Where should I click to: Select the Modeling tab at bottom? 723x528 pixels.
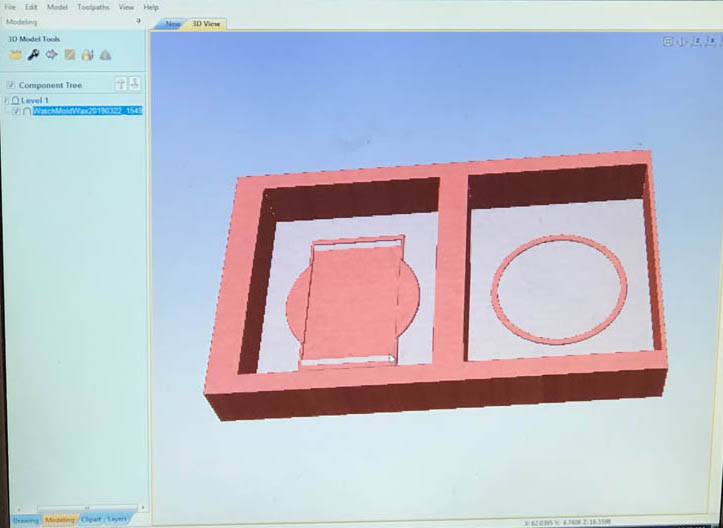point(60,520)
